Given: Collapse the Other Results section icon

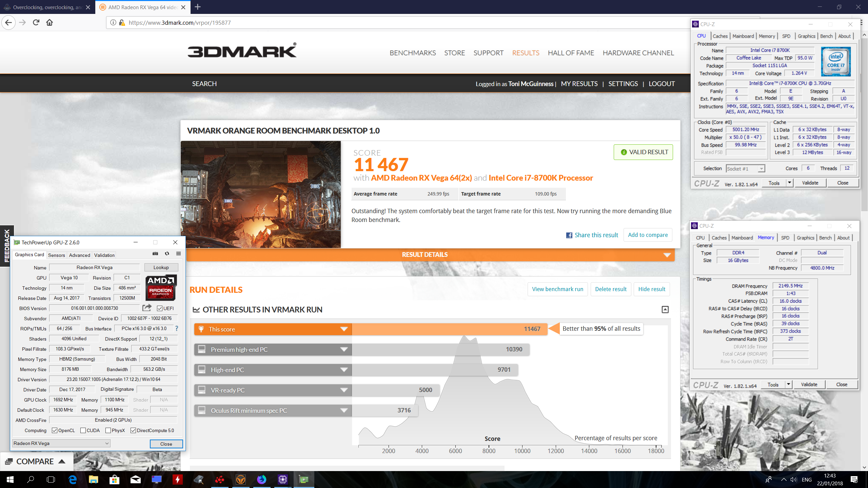Looking at the screenshot, I should tap(665, 309).
